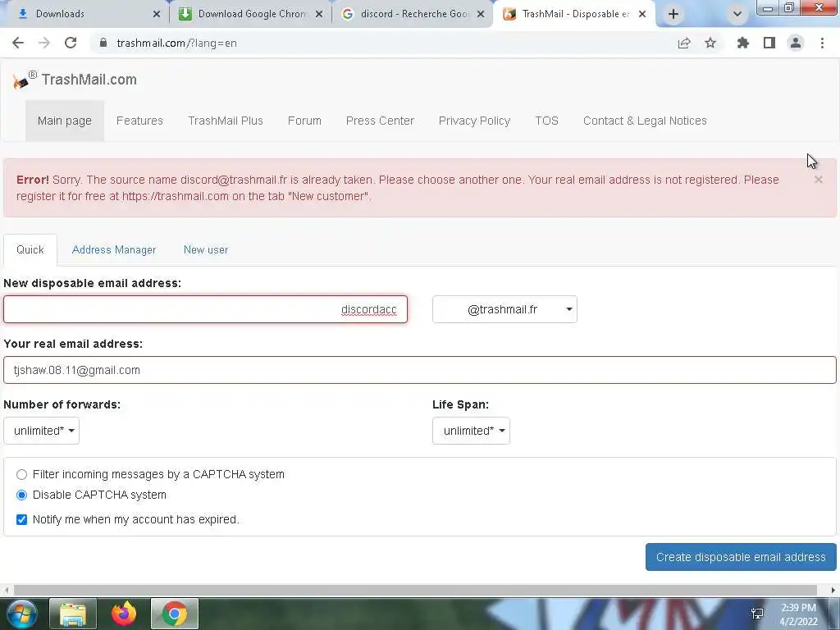Click the scrollbar left arrow
The image size is (840, 630).
pyautogui.click(x=6, y=590)
